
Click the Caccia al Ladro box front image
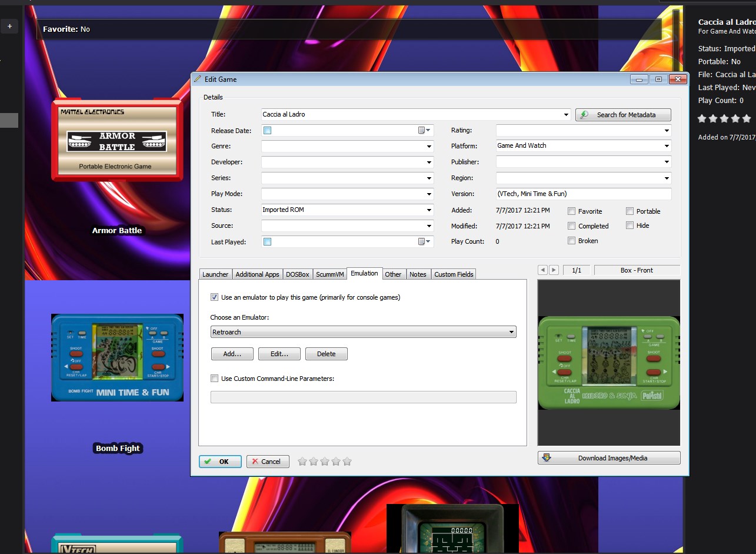point(609,362)
